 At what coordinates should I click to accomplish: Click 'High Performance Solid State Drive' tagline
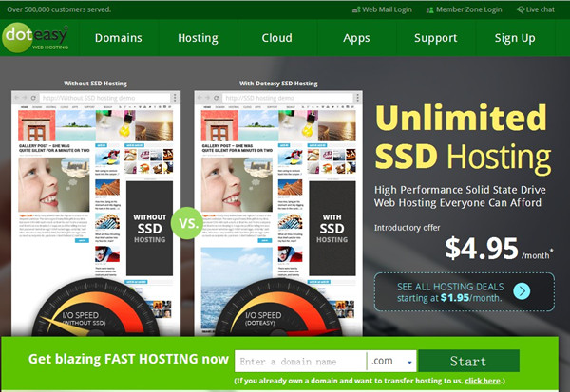460,190
